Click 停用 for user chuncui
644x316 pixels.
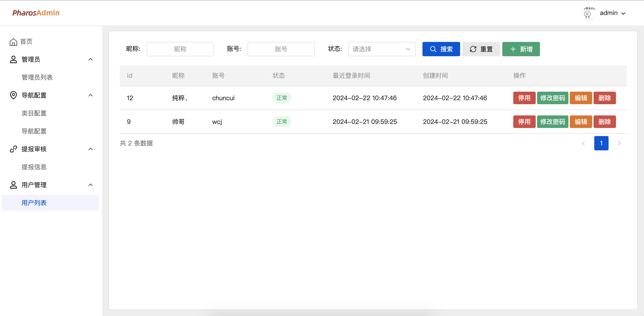(x=524, y=98)
